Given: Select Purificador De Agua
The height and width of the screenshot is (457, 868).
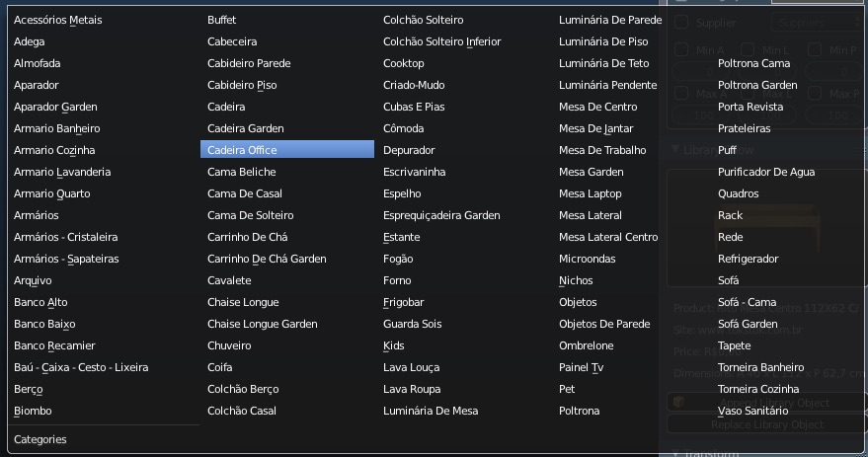Looking at the screenshot, I should [766, 172].
